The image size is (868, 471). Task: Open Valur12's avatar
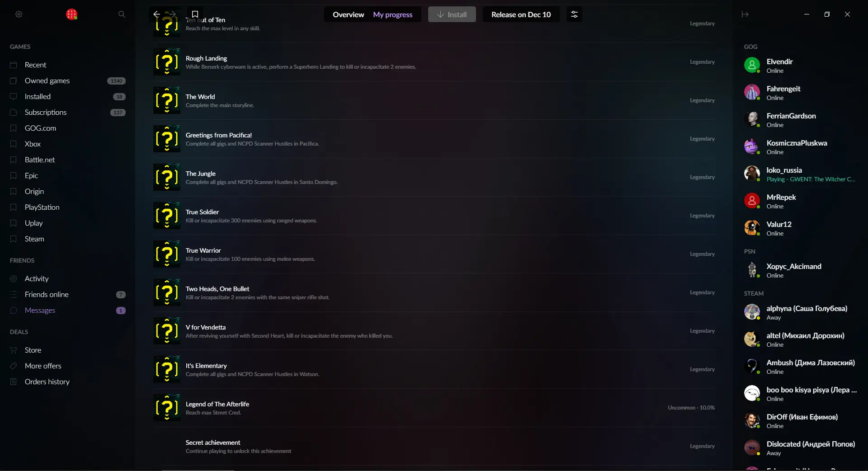[x=752, y=228]
